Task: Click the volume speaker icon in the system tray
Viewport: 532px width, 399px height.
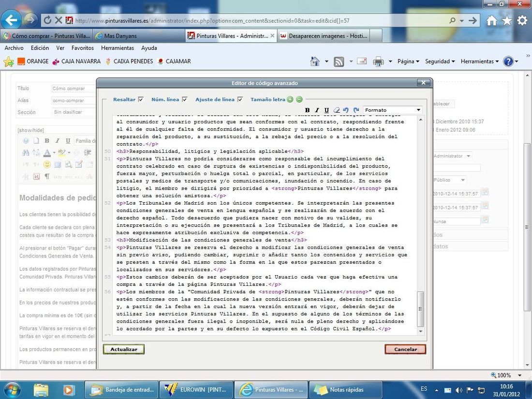Action: tap(458, 390)
